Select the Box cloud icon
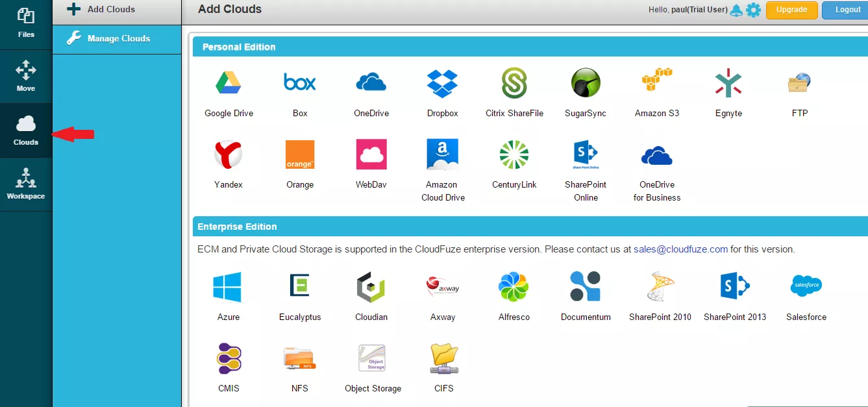 point(300,83)
